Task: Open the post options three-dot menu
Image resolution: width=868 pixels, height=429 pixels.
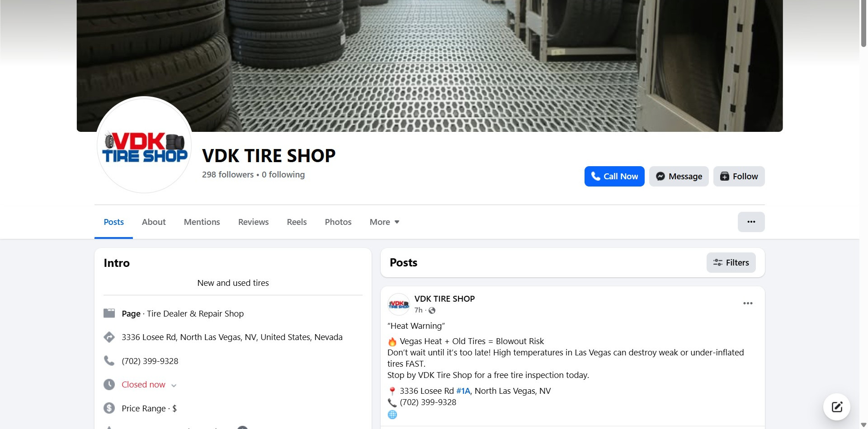Action: [x=747, y=303]
